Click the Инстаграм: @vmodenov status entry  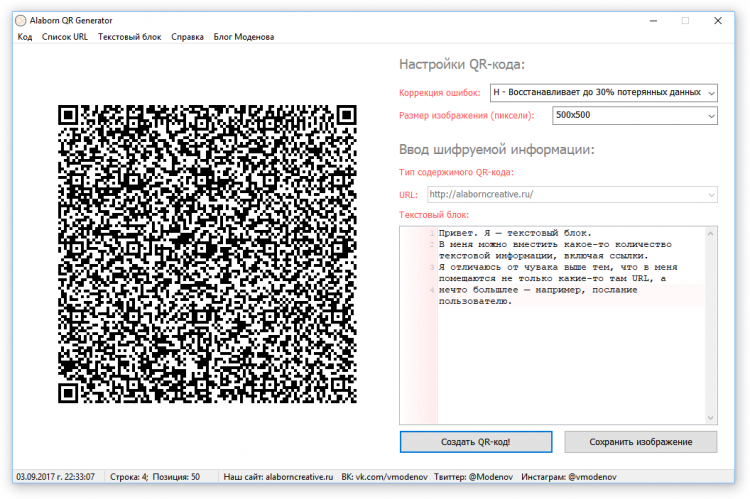point(569,477)
